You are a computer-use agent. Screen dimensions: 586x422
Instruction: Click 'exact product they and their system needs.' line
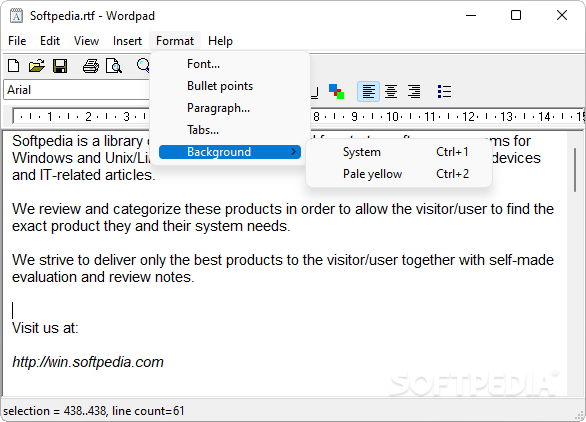coord(151,226)
